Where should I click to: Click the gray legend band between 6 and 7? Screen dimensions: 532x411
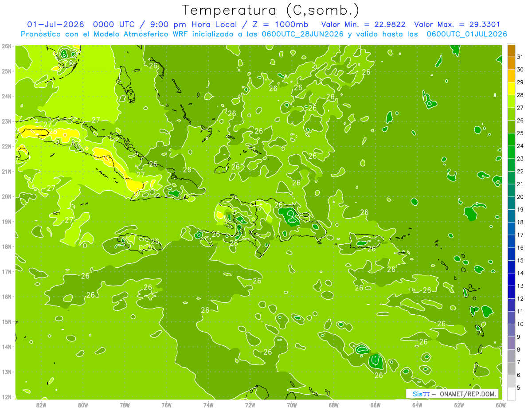(x=511, y=368)
